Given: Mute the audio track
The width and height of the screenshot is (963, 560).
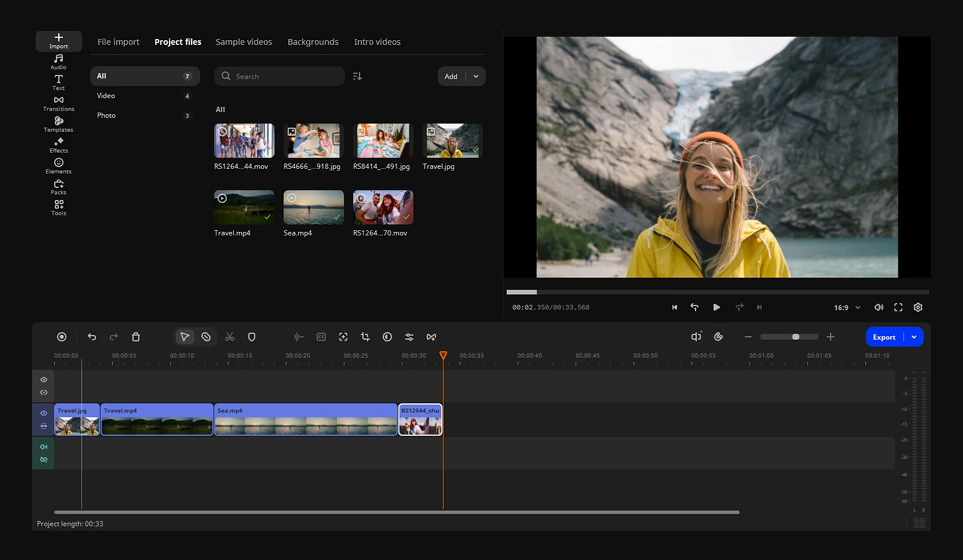Looking at the screenshot, I should pos(44,447).
